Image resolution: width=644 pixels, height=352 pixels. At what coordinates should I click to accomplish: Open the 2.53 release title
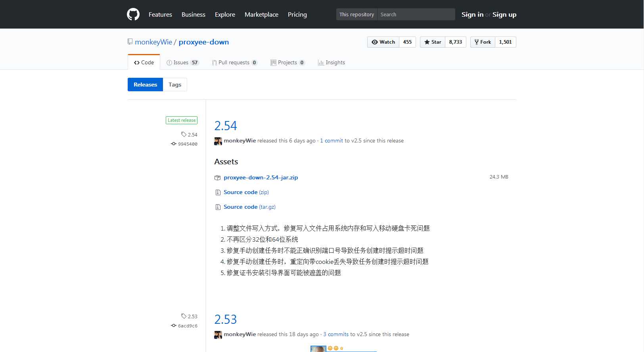click(226, 319)
